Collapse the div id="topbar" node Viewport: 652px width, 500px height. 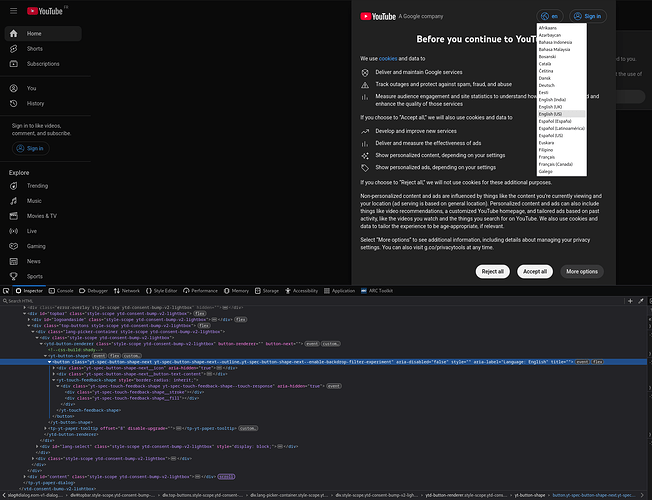[x=25, y=314]
